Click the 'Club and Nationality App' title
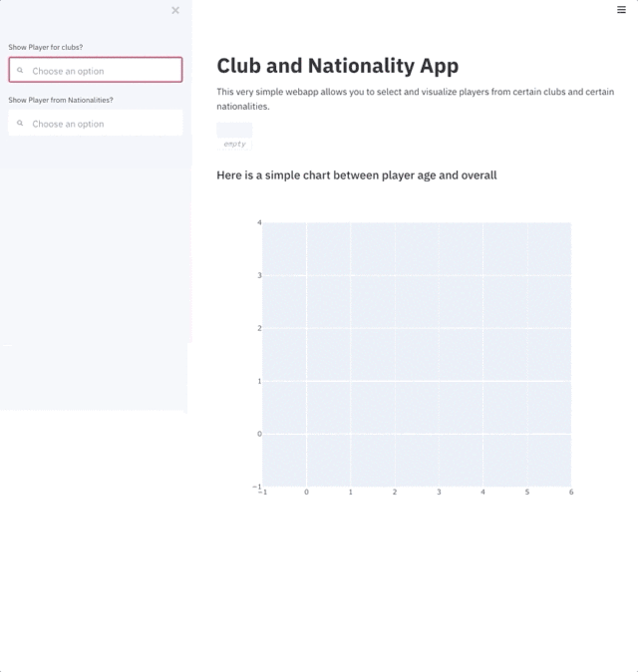638x672 pixels. (338, 66)
